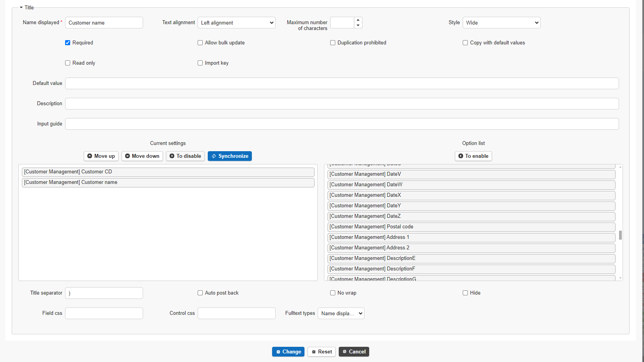Viewport: 644px width, 362px height.
Task: Focus the Default value field
Action: point(342,83)
